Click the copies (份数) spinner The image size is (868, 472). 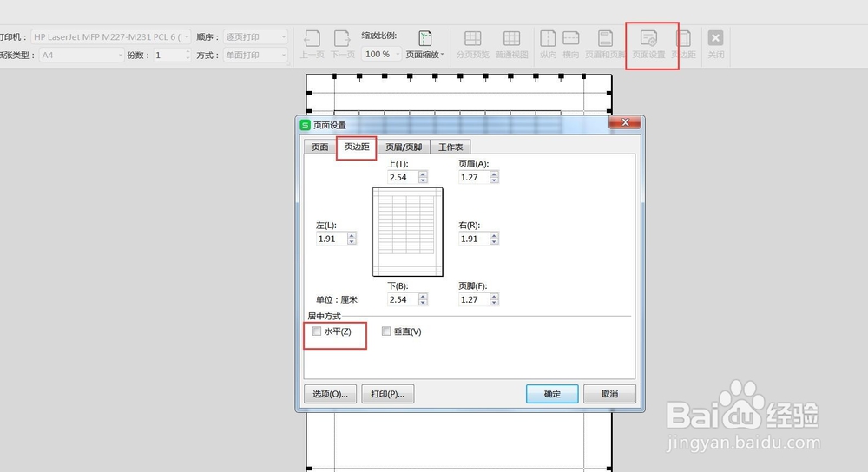[x=187, y=56]
